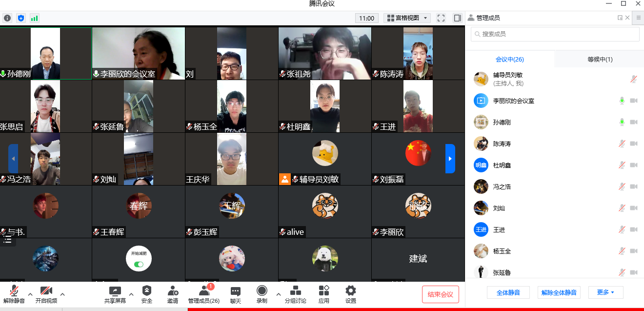Open the Share Screen (共享屏幕) tool

115,295
